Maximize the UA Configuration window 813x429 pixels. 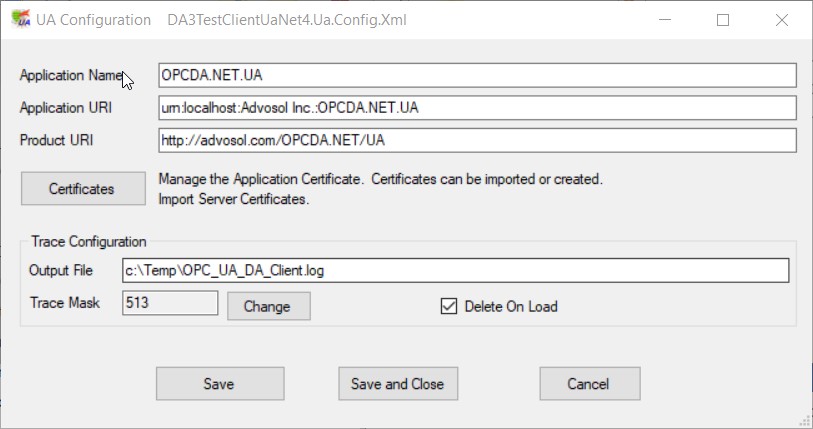pyautogui.click(x=723, y=20)
